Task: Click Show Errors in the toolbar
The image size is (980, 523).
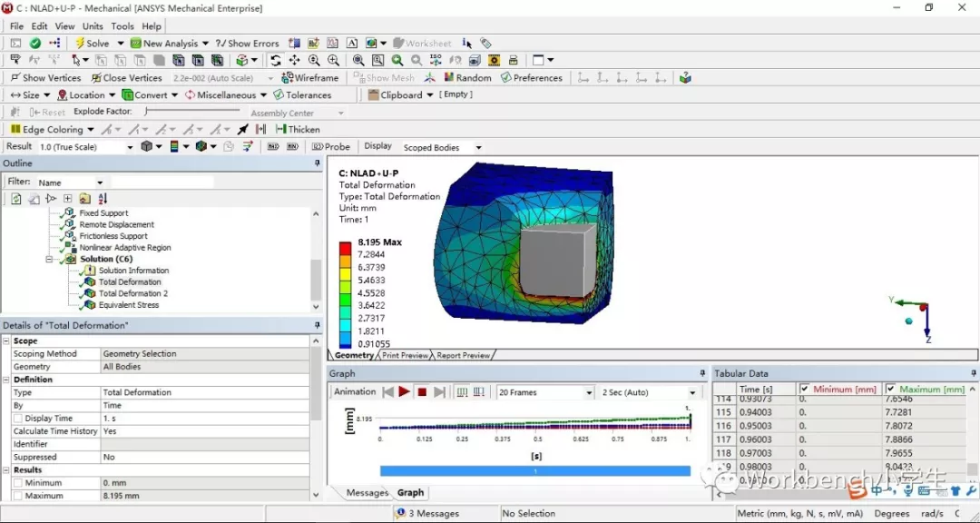Action: [x=248, y=44]
